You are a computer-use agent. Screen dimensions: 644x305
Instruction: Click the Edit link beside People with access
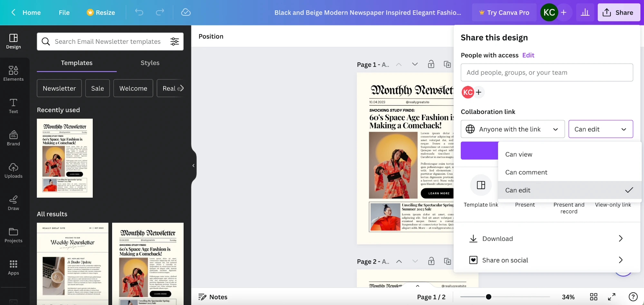pyautogui.click(x=528, y=55)
